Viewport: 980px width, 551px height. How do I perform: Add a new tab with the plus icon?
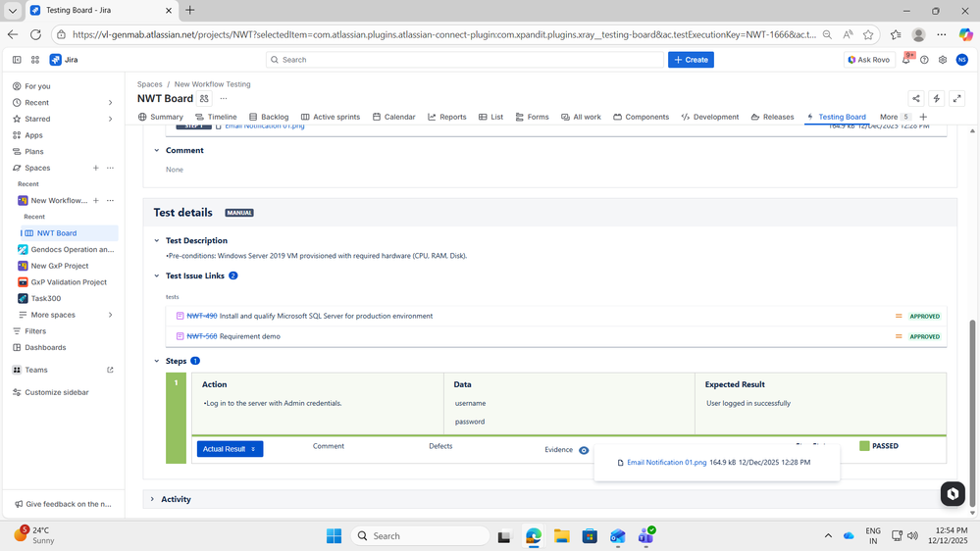[x=923, y=117]
